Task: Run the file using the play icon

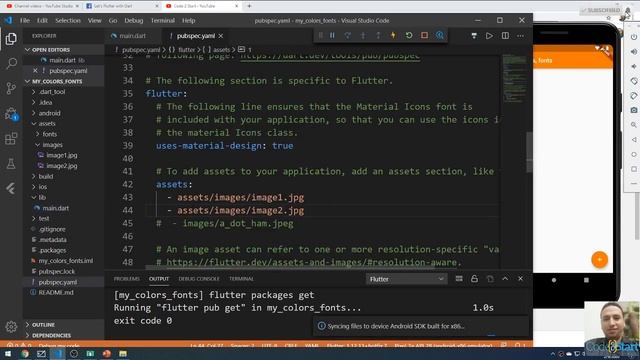Action: (489, 36)
